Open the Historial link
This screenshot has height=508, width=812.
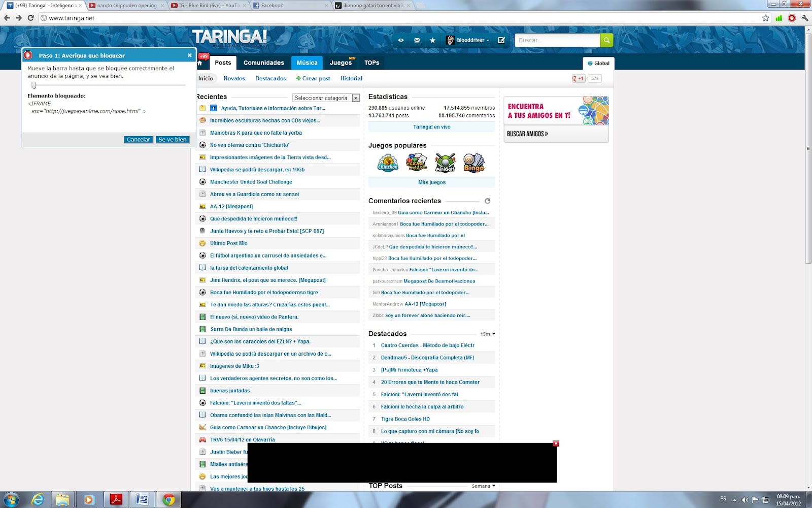pos(351,78)
